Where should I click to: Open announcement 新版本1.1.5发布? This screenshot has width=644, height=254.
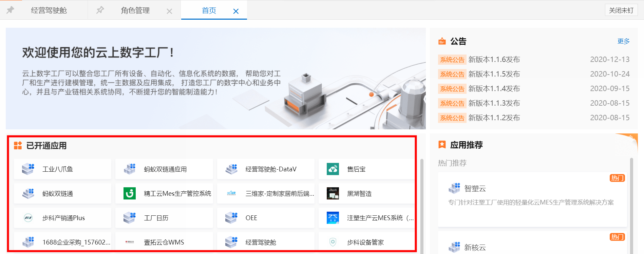[494, 74]
